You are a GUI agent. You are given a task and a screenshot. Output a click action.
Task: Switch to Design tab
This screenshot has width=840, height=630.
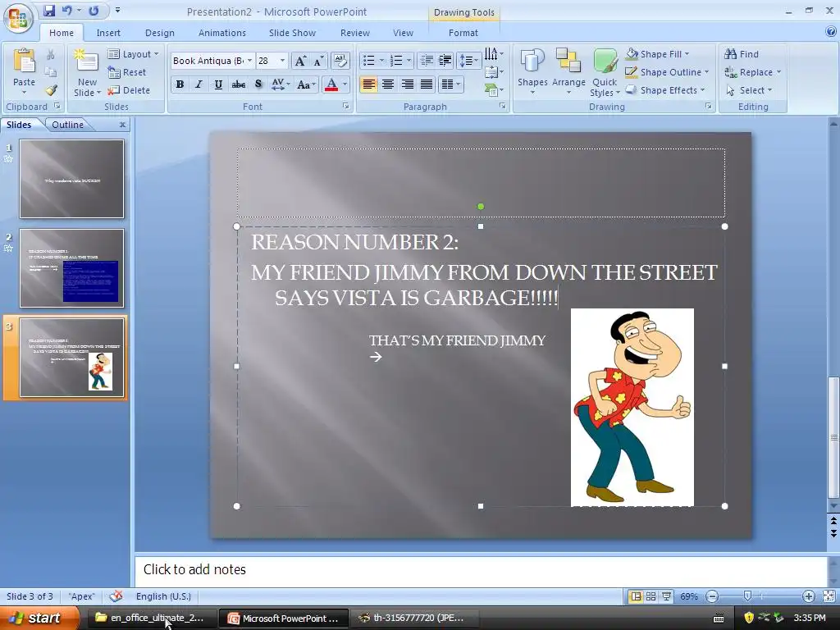point(160,33)
